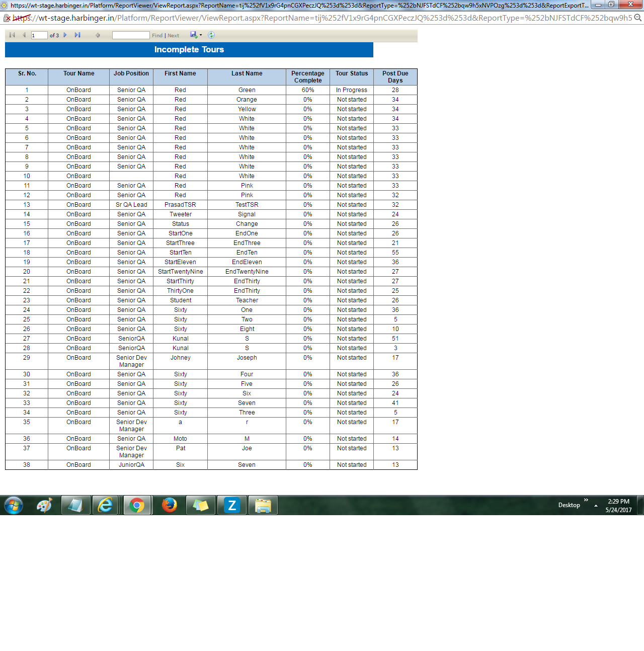Click the first name Student
This screenshot has width=644, height=651.
pos(181,300)
